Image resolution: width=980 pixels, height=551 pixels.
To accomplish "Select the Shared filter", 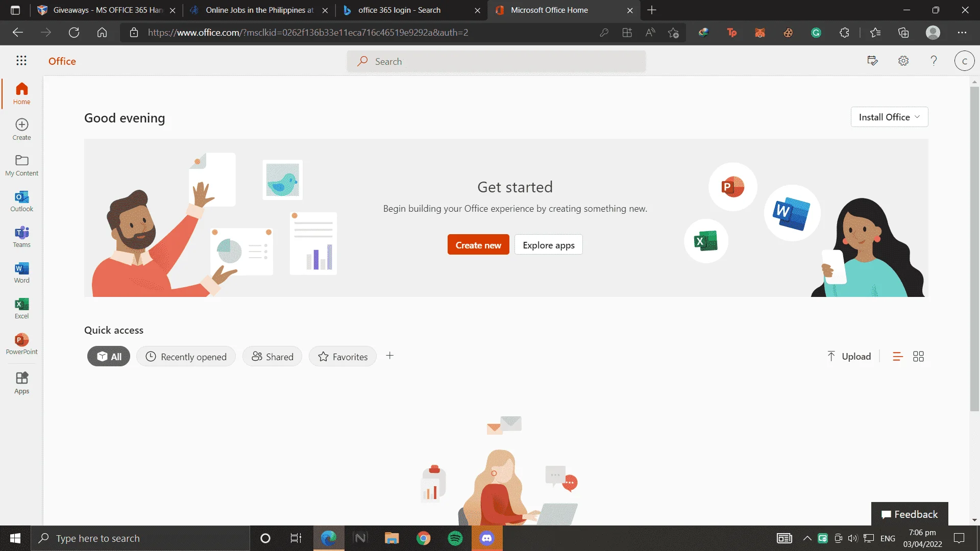I will click(272, 357).
